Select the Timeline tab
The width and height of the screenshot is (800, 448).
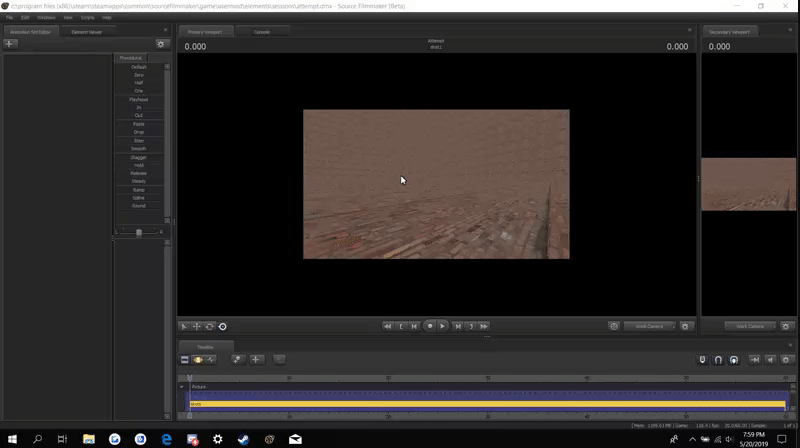[205, 347]
